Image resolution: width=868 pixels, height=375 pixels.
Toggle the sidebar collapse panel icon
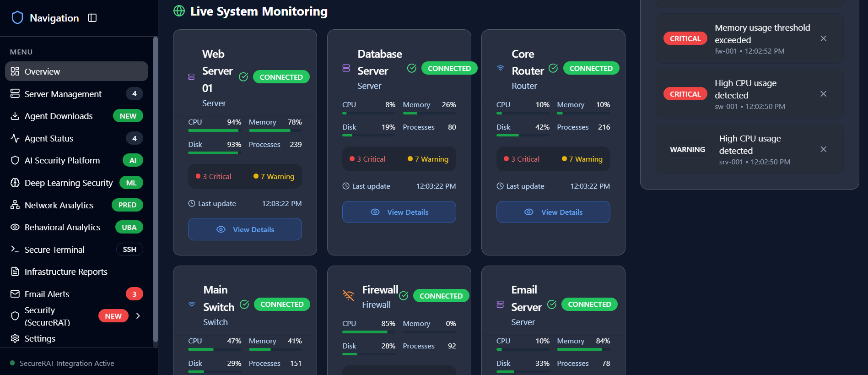92,18
